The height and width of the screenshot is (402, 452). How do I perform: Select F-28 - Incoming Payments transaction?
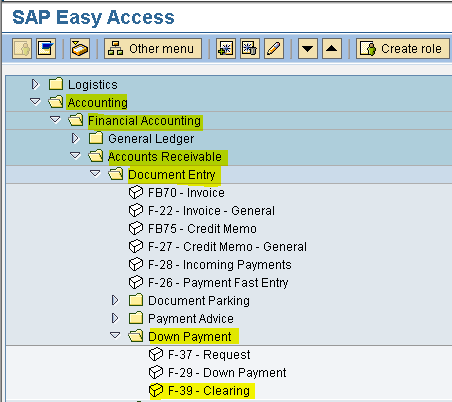[220, 265]
